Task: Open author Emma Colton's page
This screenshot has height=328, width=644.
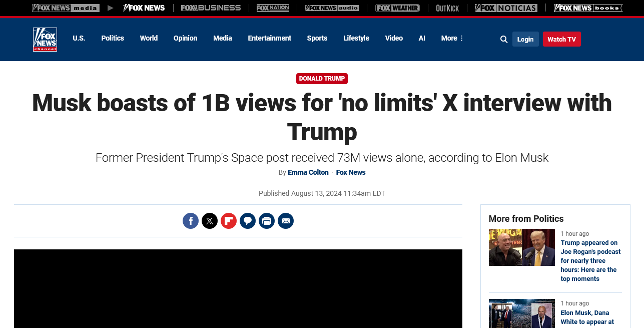Action: [308, 172]
